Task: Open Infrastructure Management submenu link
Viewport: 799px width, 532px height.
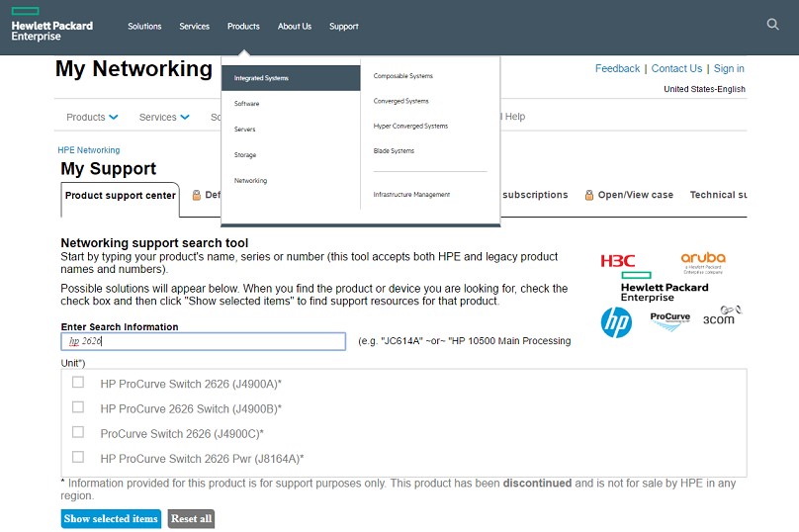Action: pos(411,194)
